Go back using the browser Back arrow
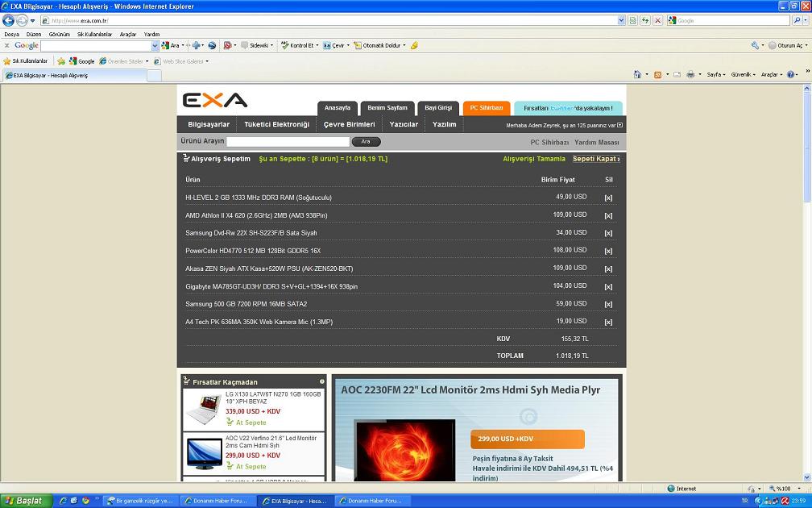Image resolution: width=812 pixels, height=508 pixels. 8,20
